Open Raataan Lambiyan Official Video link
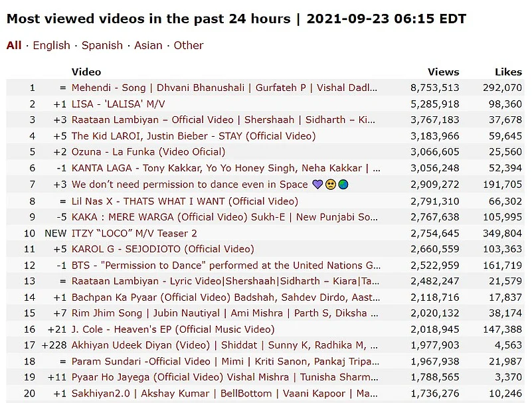The width and height of the screenshot is (532, 403). tap(223, 120)
